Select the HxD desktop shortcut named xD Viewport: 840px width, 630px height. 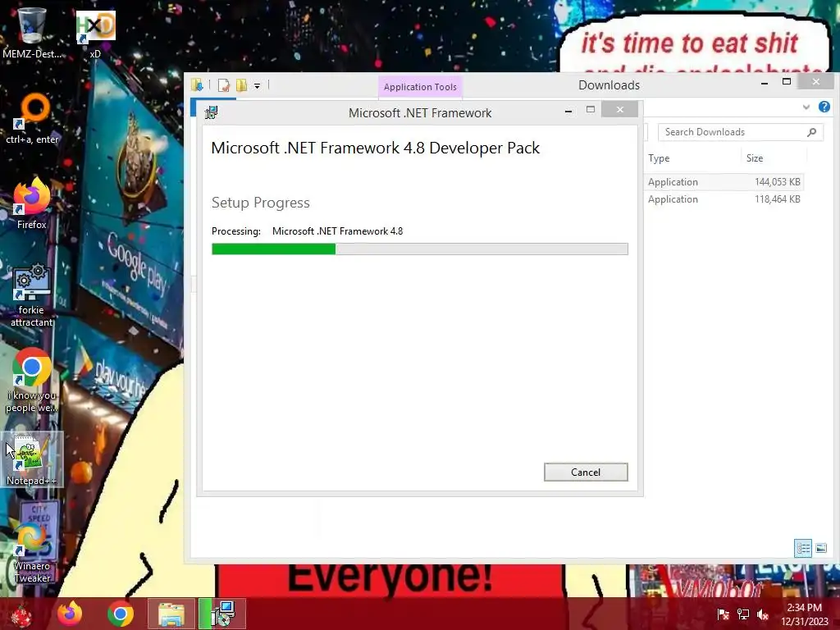pos(95,33)
